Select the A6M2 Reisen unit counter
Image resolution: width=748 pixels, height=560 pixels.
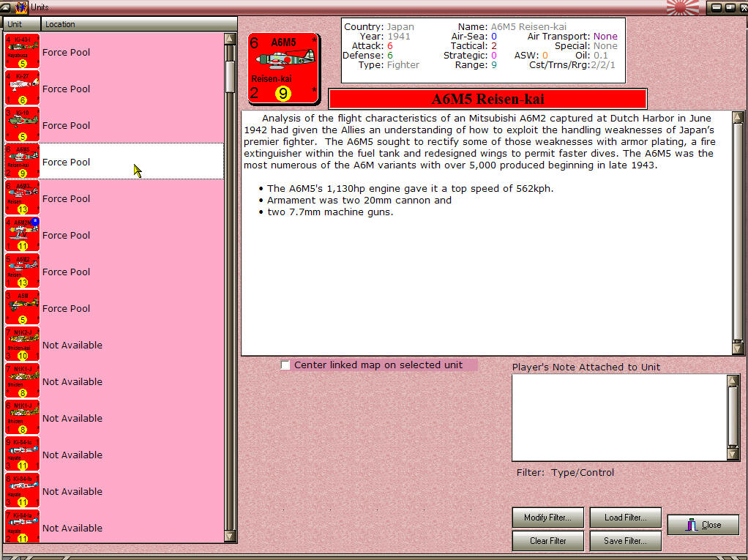[23, 271]
